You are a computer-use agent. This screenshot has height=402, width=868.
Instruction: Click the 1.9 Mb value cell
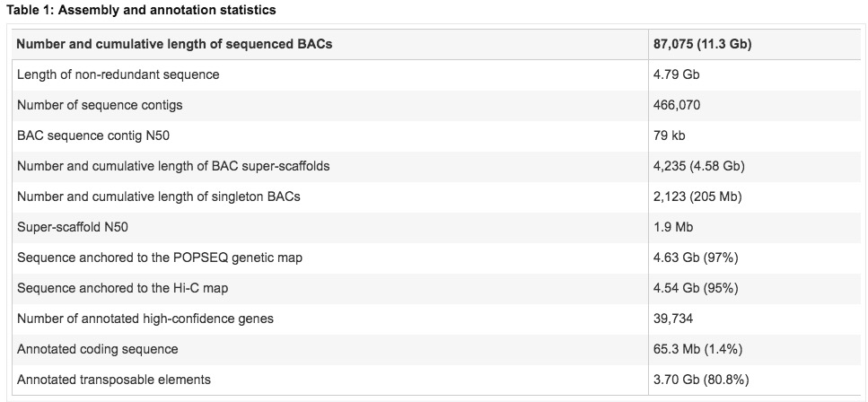[x=673, y=227]
